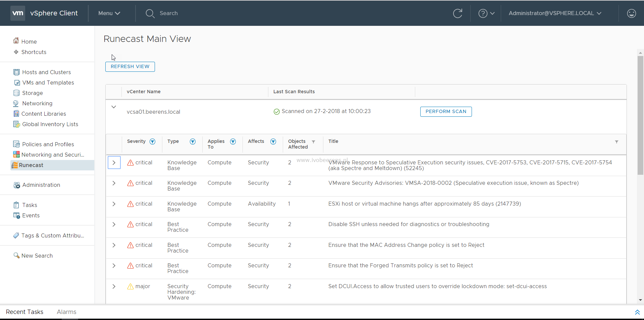Filter the Affects column
The width and height of the screenshot is (644, 320).
coord(273,142)
